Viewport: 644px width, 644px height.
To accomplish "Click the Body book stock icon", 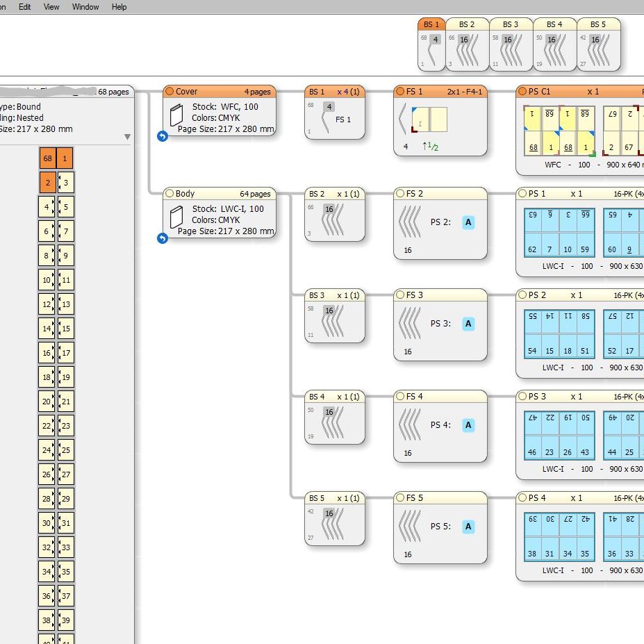I will pyautogui.click(x=176, y=217).
